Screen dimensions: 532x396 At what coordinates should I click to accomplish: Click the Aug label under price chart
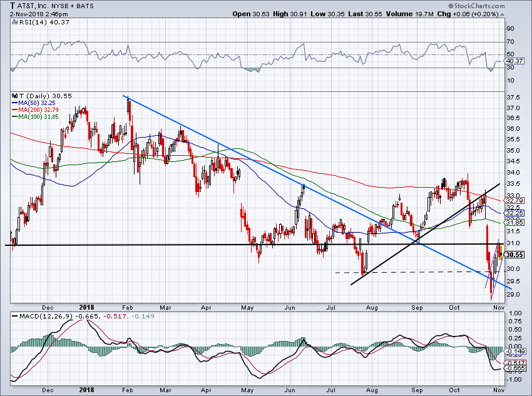click(x=372, y=308)
